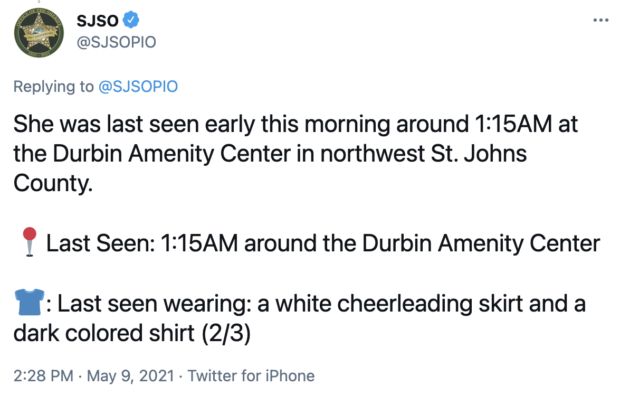Viewport: 620px width, 395px height.
Task: Click the words 'Durbin Amenity Center in northwest'
Action: pos(238,153)
